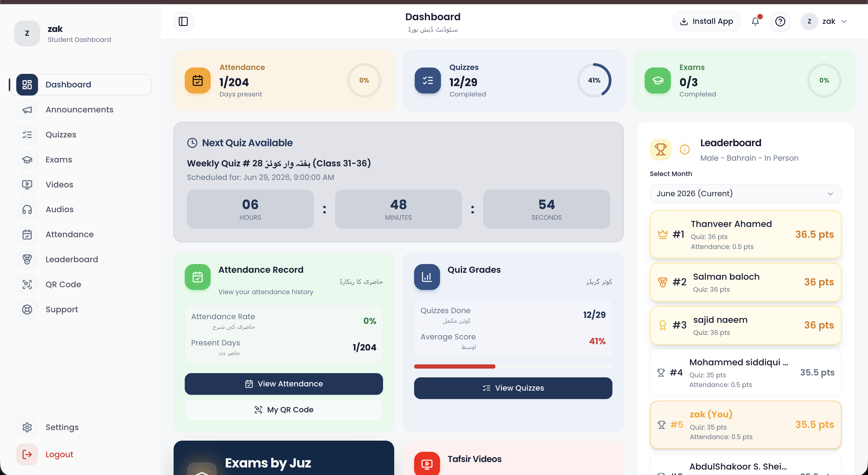This screenshot has height=475, width=868.
Task: Click the ribbon icon of sajid naeem
Action: (x=662, y=325)
